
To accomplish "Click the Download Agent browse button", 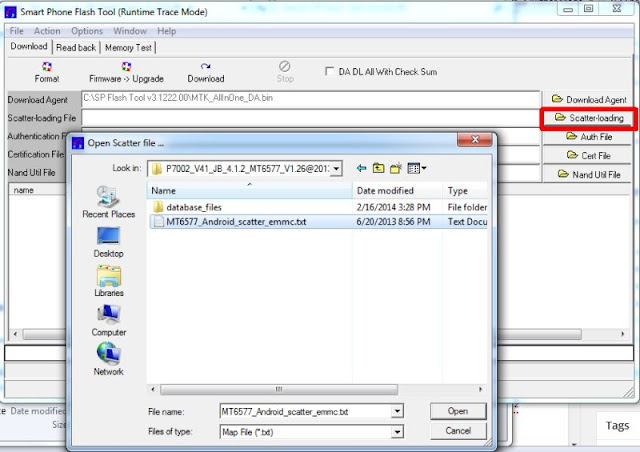I will (x=588, y=99).
